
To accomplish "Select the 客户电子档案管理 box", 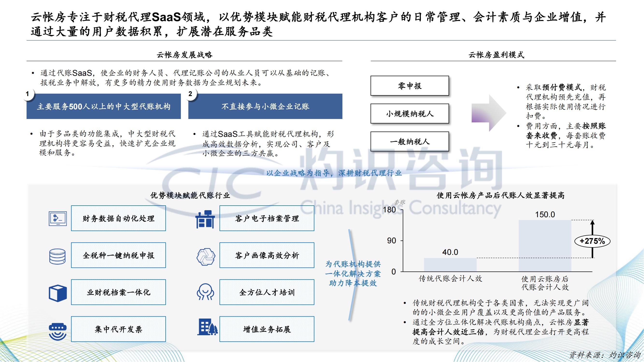I will [267, 218].
